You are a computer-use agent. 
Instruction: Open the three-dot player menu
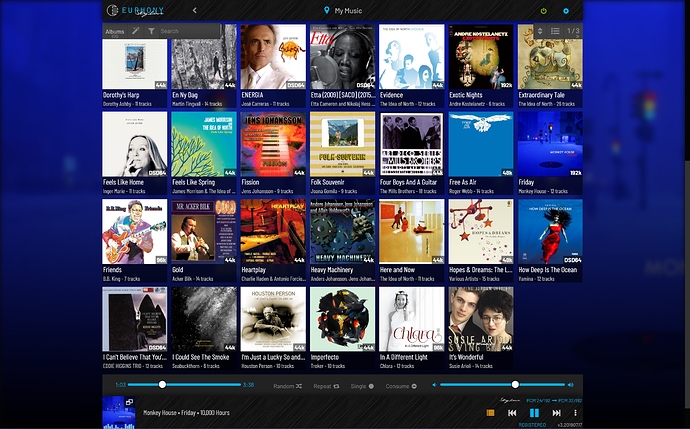(x=575, y=413)
